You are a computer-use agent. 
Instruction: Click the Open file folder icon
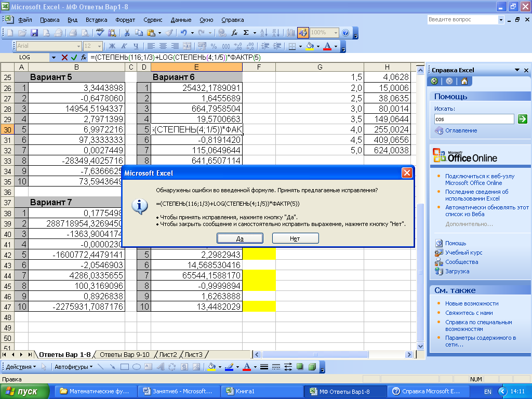[22, 33]
